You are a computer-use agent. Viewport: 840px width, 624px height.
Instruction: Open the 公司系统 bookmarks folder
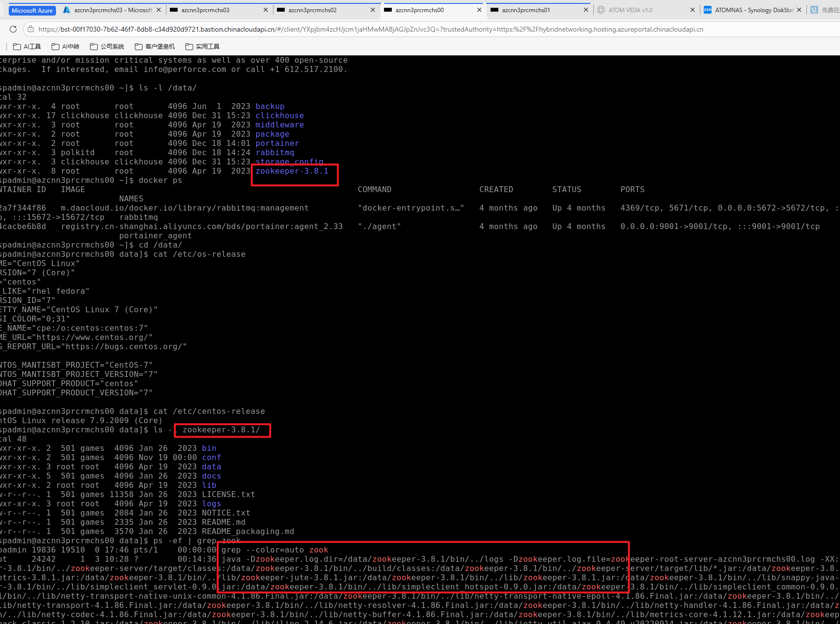click(x=107, y=47)
